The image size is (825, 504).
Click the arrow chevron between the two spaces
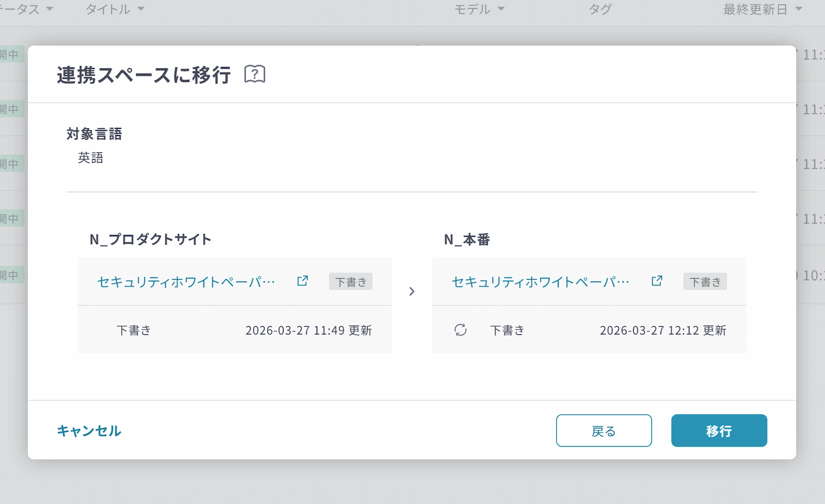pyautogui.click(x=411, y=292)
